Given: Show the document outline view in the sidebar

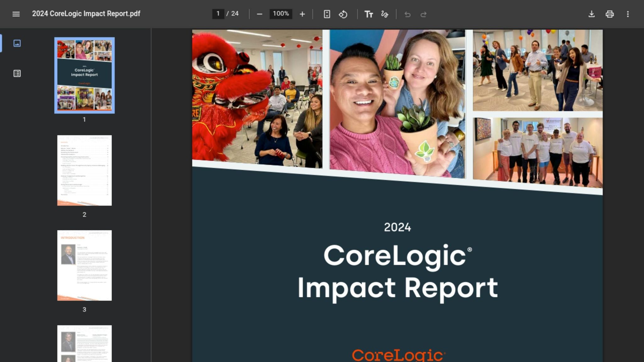Looking at the screenshot, I should click(x=17, y=73).
